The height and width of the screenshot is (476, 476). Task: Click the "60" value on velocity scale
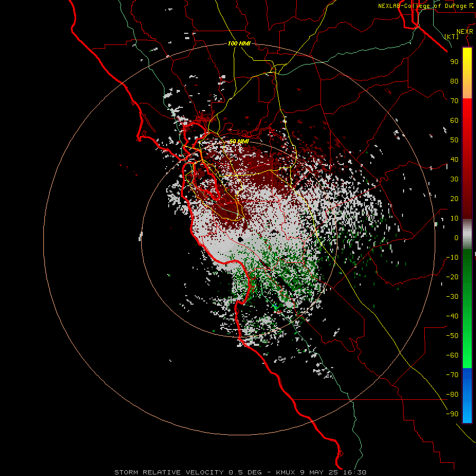454,121
